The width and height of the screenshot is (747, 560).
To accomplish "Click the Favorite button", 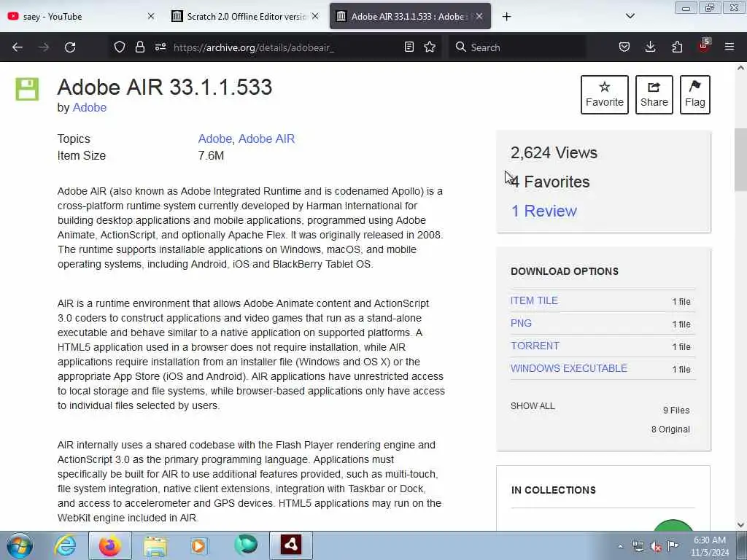I will pyautogui.click(x=605, y=95).
